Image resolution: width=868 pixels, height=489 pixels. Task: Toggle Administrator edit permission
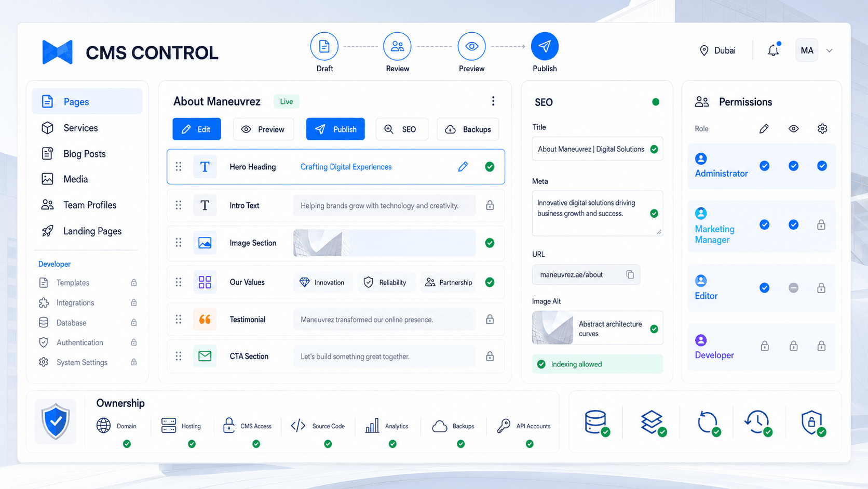click(764, 166)
